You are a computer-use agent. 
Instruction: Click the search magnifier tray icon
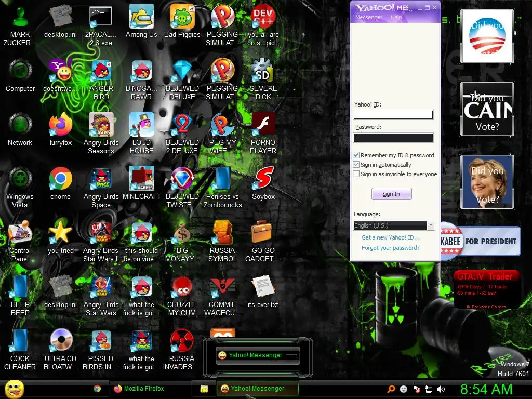(x=391, y=389)
